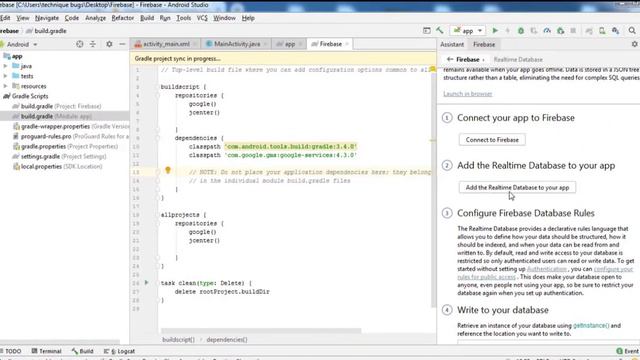The height and width of the screenshot is (360, 640).
Task: Open the Event Log in status bar
Action: point(628,351)
